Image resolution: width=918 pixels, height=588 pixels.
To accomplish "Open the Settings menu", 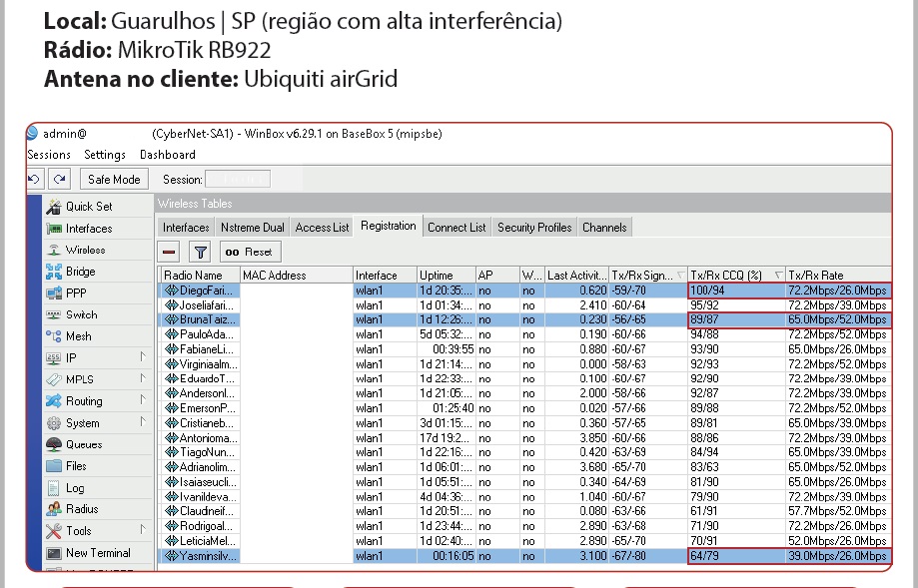I will click(105, 155).
